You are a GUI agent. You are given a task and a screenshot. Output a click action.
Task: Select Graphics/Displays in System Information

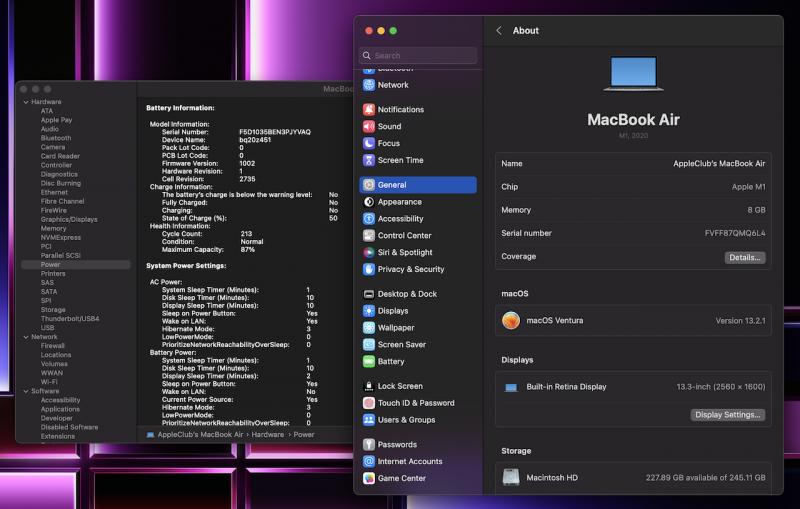click(69, 219)
